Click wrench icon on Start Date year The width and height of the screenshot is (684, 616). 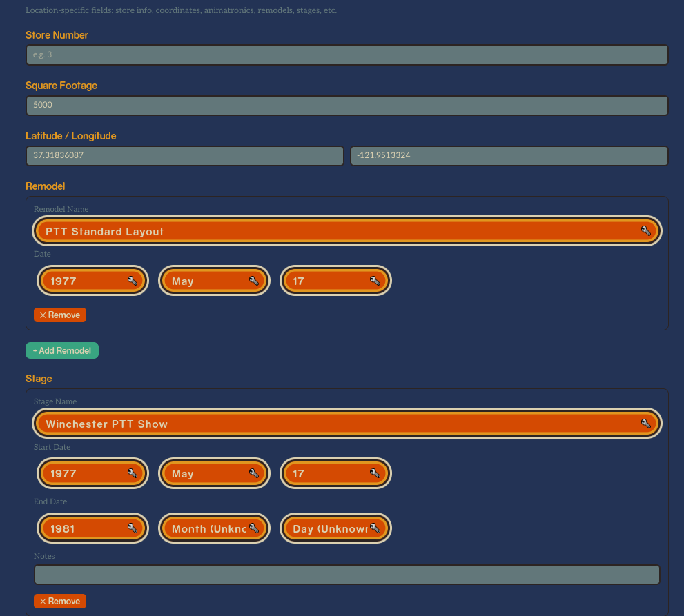point(133,473)
